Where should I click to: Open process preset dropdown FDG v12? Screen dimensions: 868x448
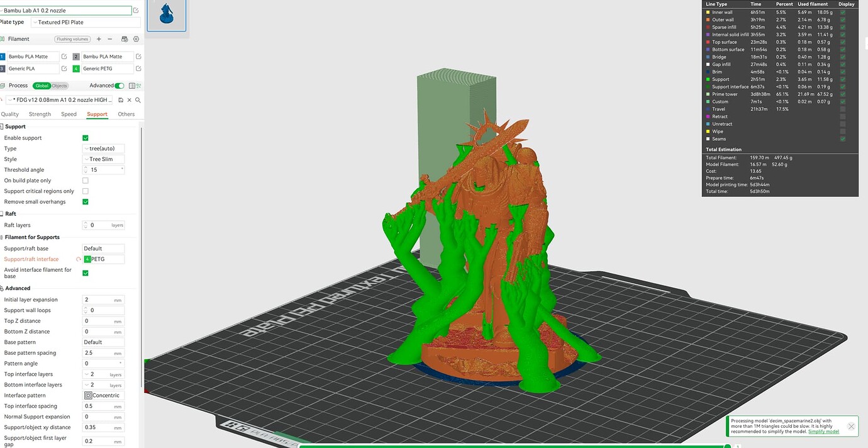click(x=60, y=100)
